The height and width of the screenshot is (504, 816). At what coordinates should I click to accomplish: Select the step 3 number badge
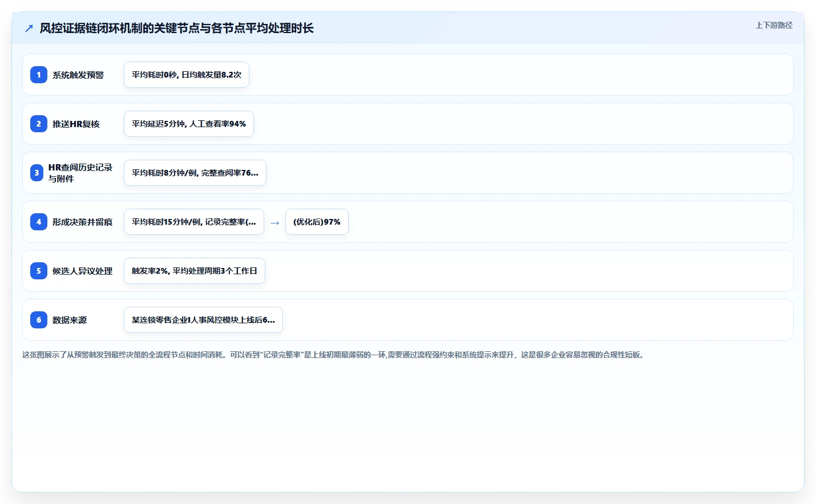point(37,173)
